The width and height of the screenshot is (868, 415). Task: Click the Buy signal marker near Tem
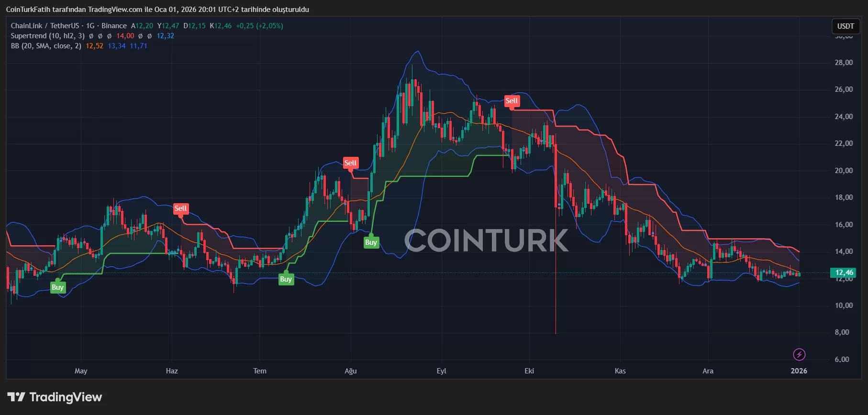286,279
